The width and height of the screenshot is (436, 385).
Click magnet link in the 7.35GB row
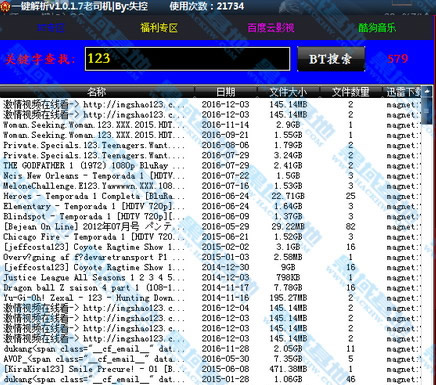pyautogui.click(x=404, y=359)
